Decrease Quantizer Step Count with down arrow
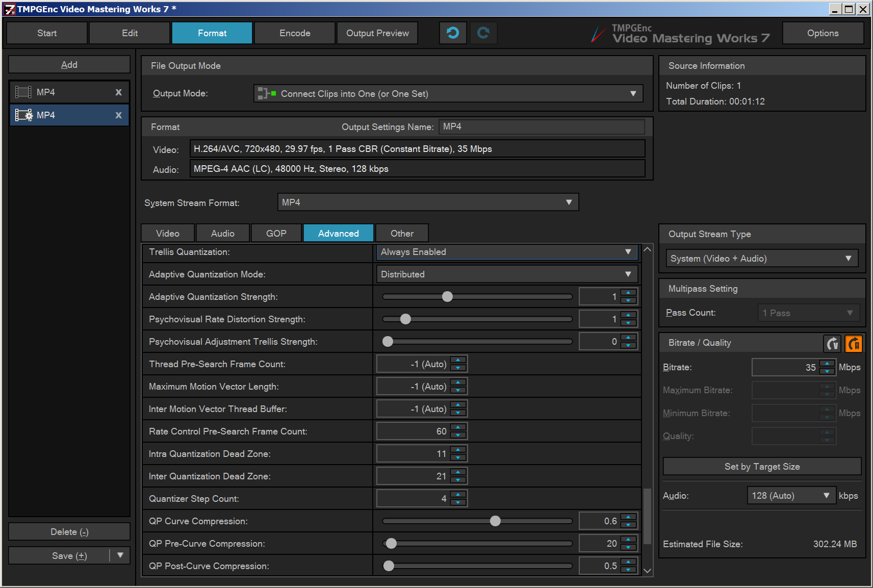873x588 pixels. (458, 502)
